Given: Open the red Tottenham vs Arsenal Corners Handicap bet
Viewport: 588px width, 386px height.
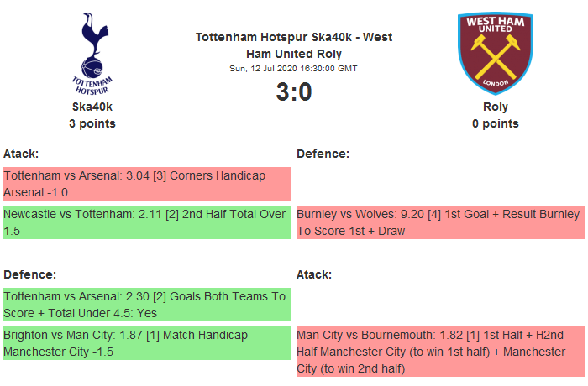Looking at the screenshot, I should [x=147, y=184].
